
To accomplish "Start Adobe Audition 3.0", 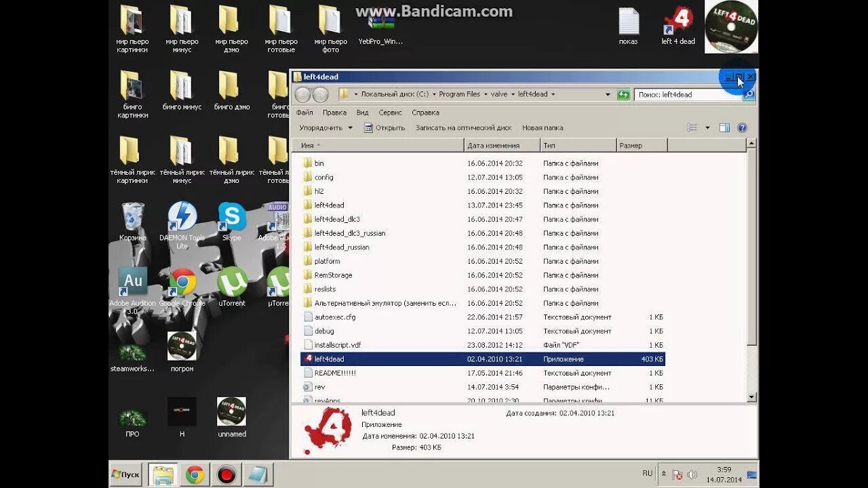I will point(133,280).
